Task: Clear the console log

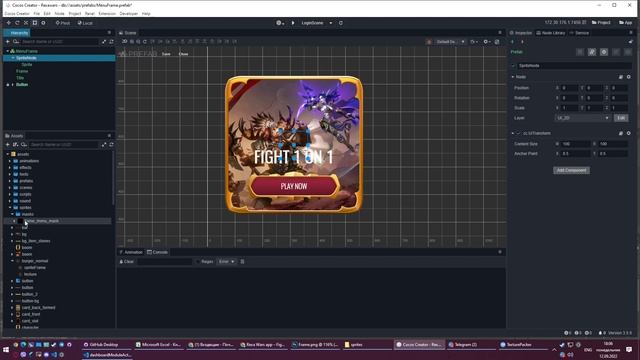Action: click(x=127, y=262)
